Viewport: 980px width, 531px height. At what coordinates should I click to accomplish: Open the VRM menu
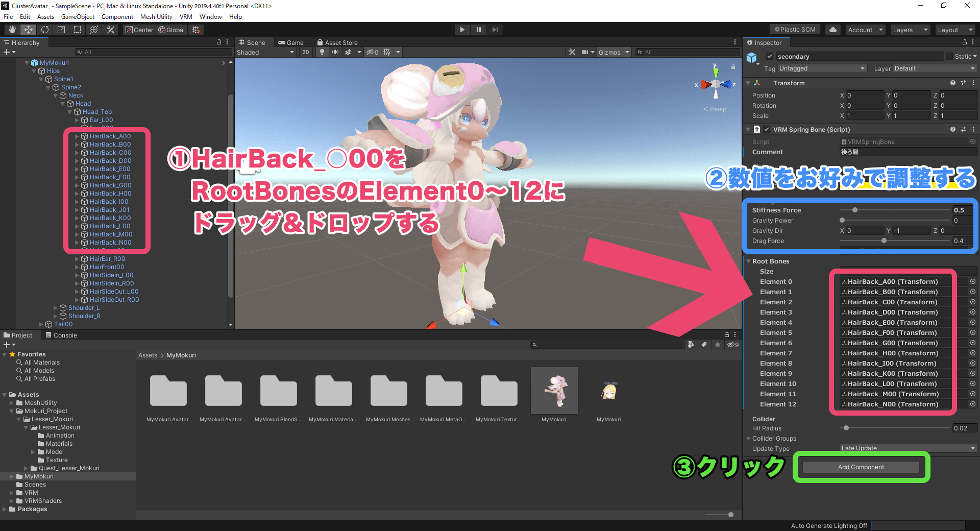186,16
